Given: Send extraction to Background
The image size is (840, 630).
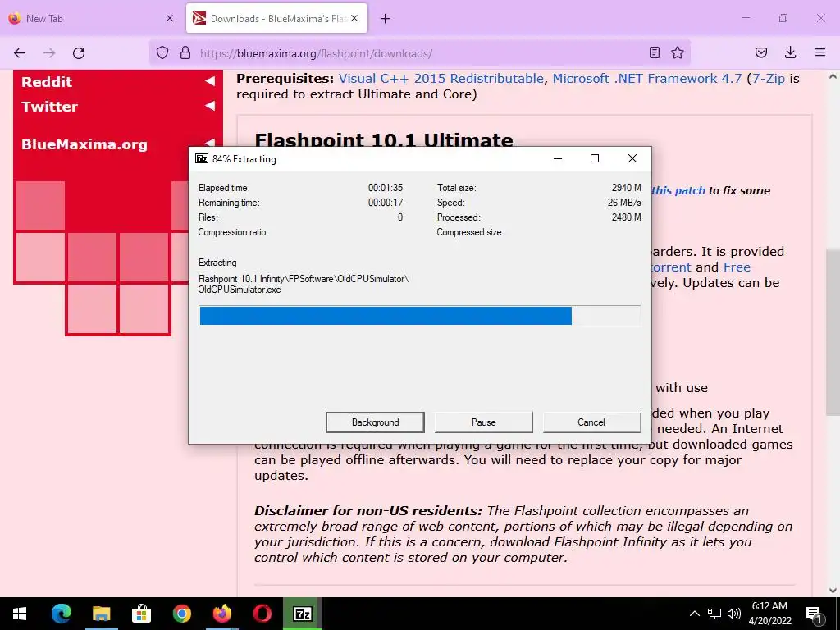Looking at the screenshot, I should tap(376, 422).
